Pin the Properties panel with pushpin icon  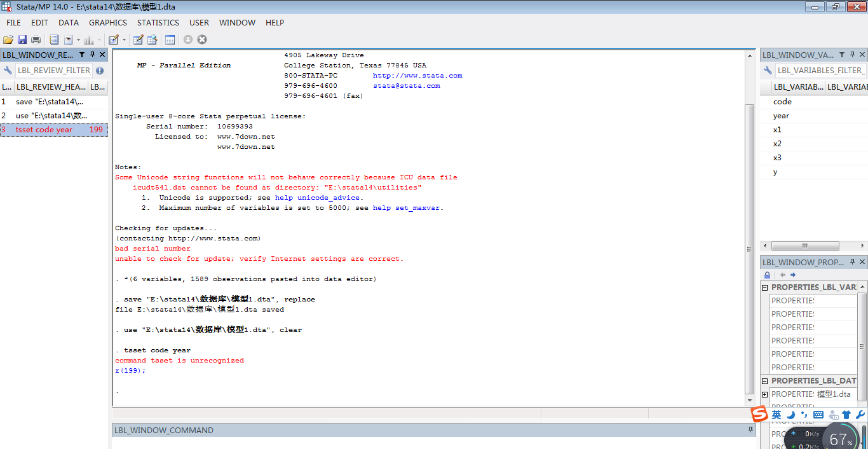[852, 262]
